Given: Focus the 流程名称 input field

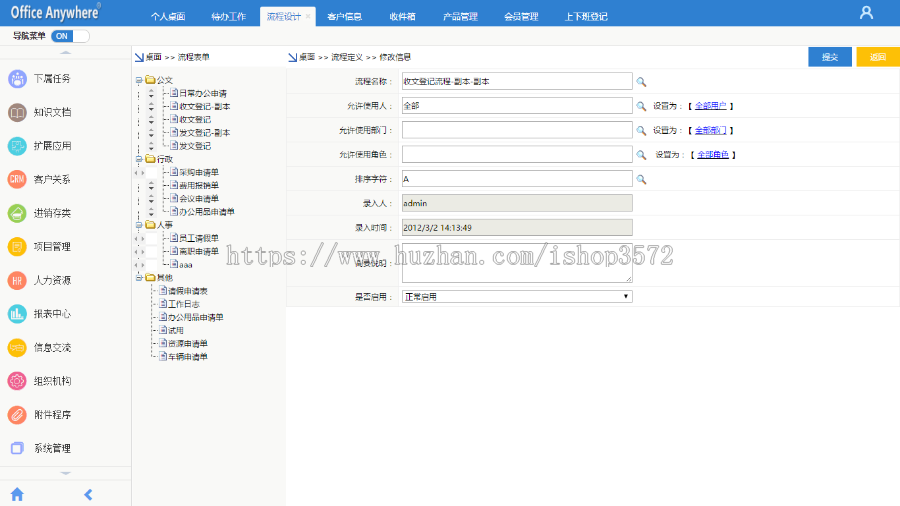Looking at the screenshot, I should click(x=517, y=81).
